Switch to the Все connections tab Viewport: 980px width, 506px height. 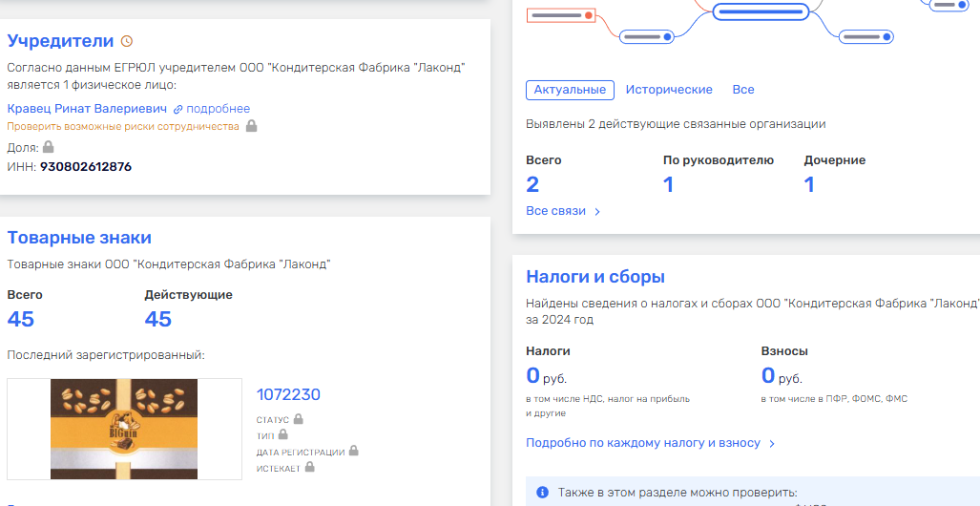pyautogui.click(x=743, y=90)
